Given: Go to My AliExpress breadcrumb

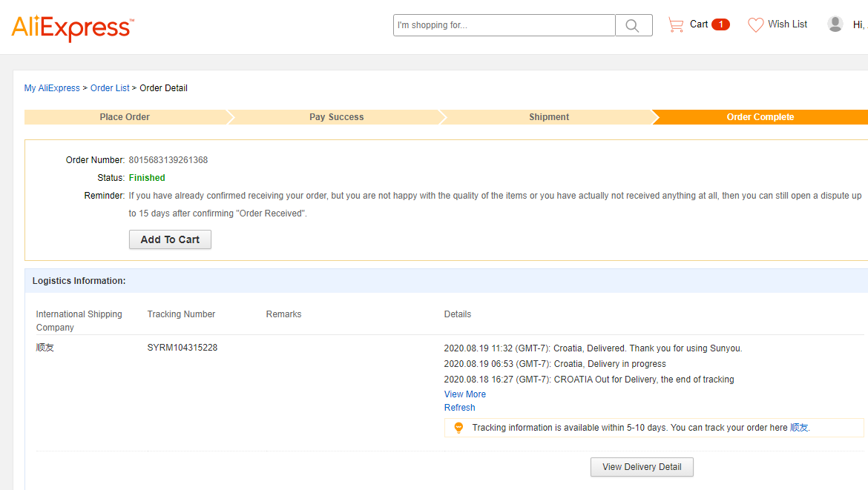Looking at the screenshot, I should 52,88.
